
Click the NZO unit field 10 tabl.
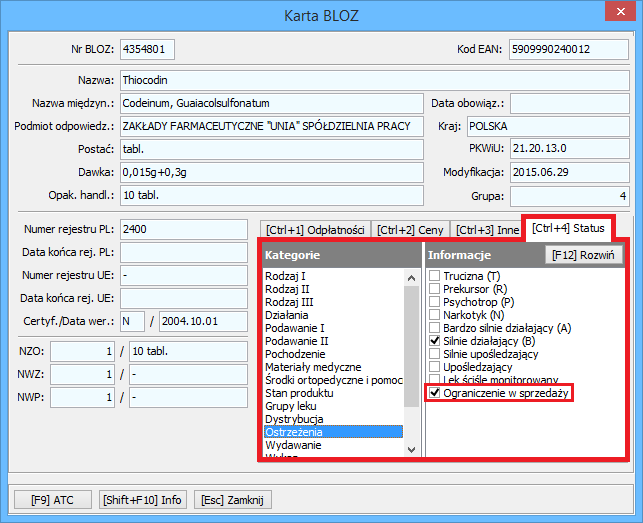pyautogui.click(x=189, y=352)
